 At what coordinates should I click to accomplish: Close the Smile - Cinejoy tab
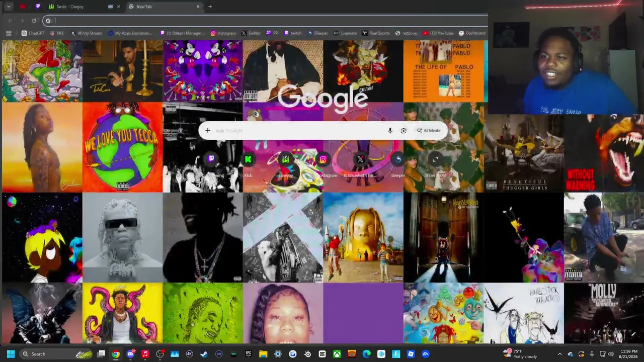pos(118,7)
